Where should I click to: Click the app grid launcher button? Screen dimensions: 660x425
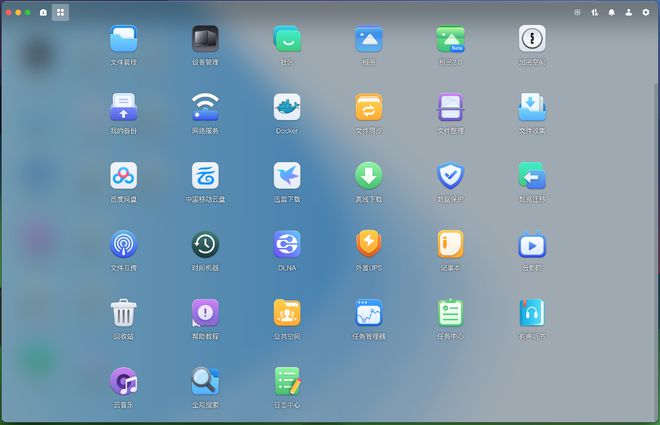[60, 12]
